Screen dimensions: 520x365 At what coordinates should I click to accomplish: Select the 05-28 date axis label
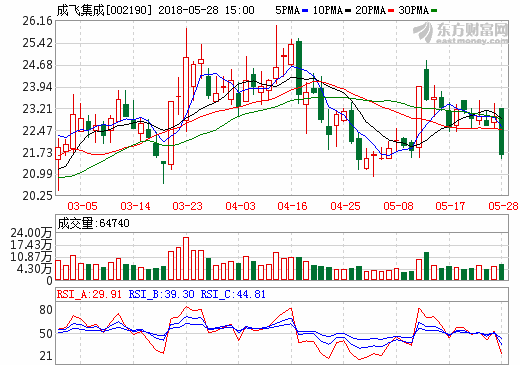(x=503, y=206)
